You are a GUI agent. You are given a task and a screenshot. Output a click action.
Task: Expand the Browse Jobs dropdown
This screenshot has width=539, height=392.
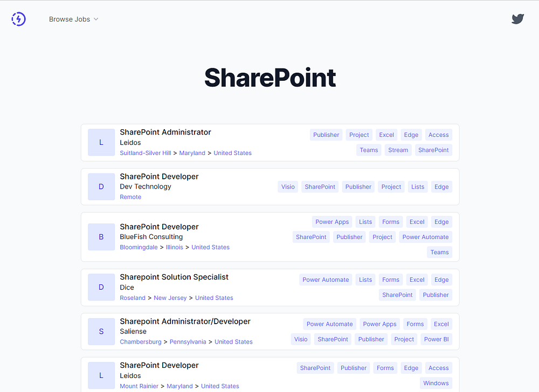[x=73, y=19]
